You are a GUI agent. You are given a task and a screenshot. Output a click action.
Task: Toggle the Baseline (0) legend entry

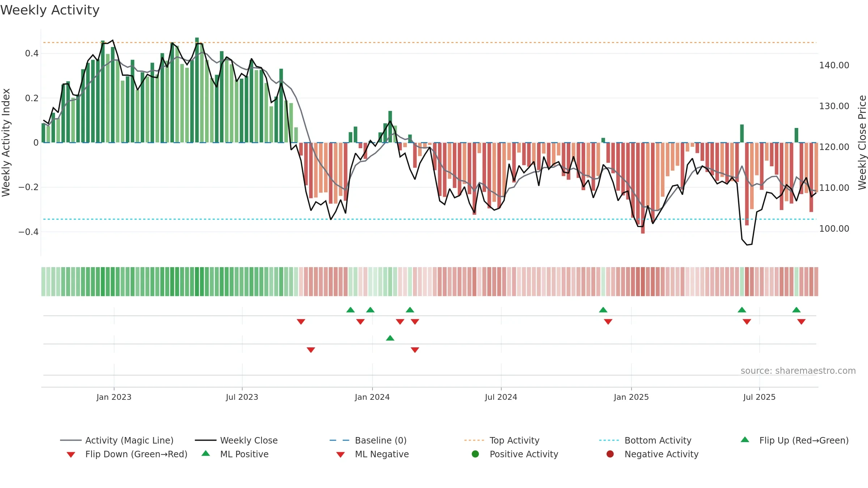368,440
